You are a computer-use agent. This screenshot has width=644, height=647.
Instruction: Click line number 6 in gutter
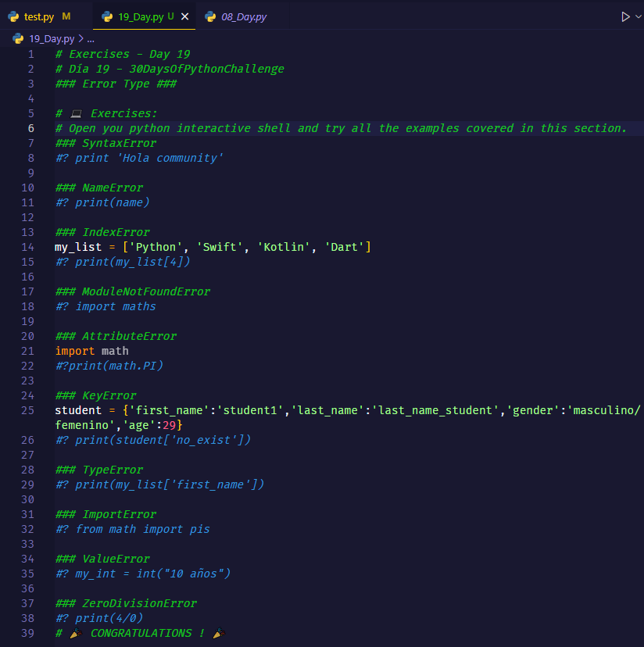pyautogui.click(x=31, y=128)
